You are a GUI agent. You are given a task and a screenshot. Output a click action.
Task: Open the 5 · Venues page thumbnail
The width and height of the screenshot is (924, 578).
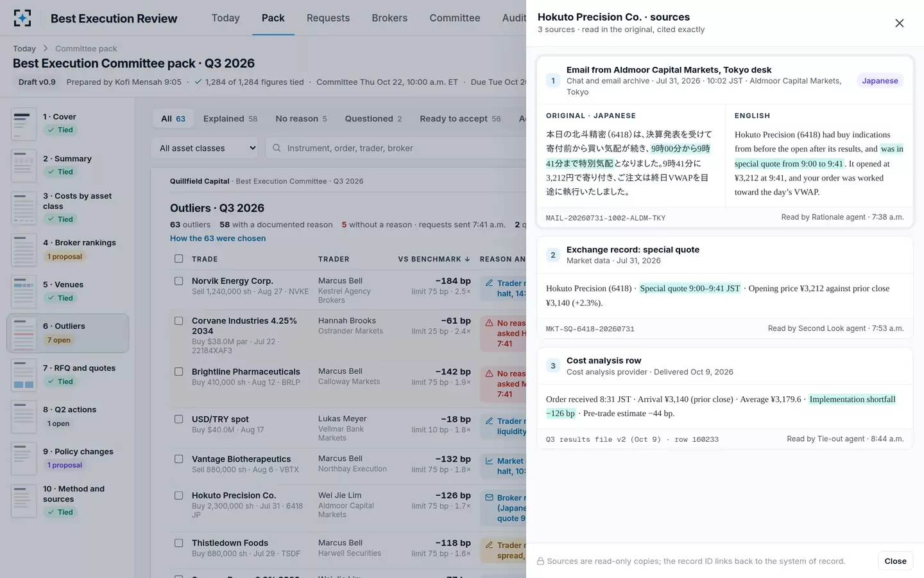click(24, 291)
